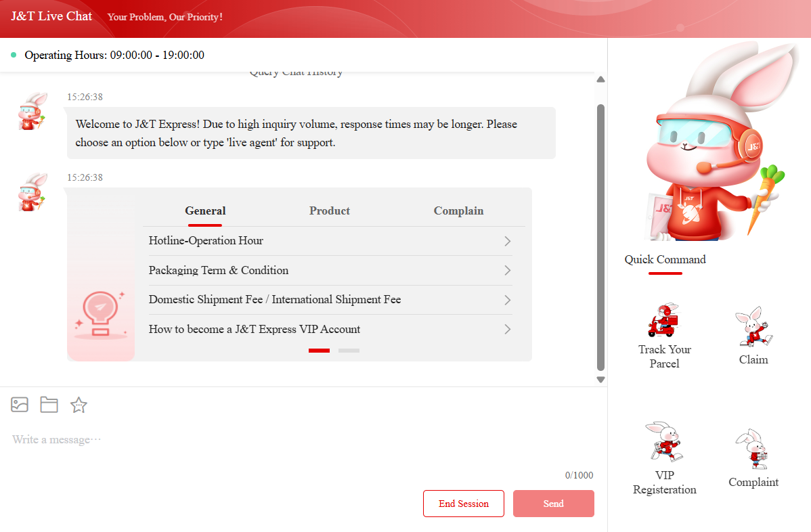The height and width of the screenshot is (532, 811).
Task: Expand Packaging Term & Condition arrow
Action: 507,271
